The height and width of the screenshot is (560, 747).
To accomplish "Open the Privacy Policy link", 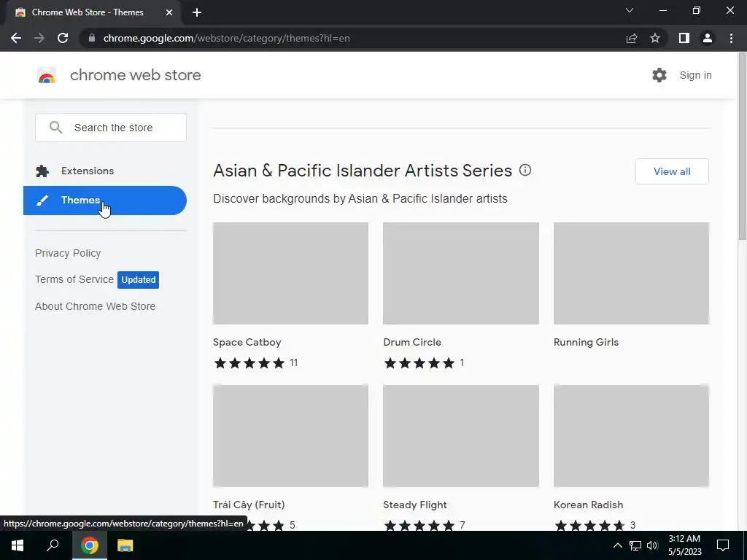I will 68,253.
